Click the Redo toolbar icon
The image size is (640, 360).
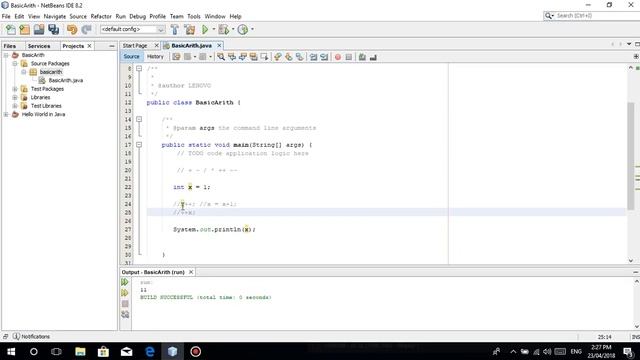coord(87,29)
